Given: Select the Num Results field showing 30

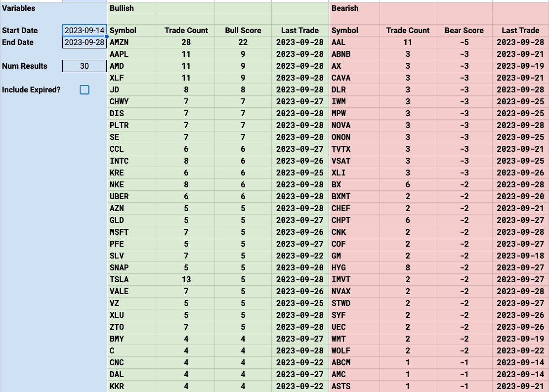Looking at the screenshot, I should (x=84, y=66).
